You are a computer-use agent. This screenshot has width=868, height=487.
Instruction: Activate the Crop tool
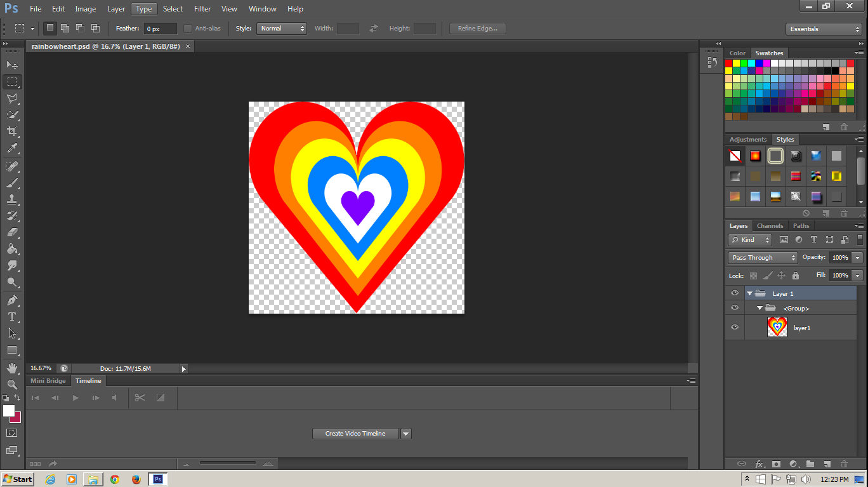tap(11, 131)
